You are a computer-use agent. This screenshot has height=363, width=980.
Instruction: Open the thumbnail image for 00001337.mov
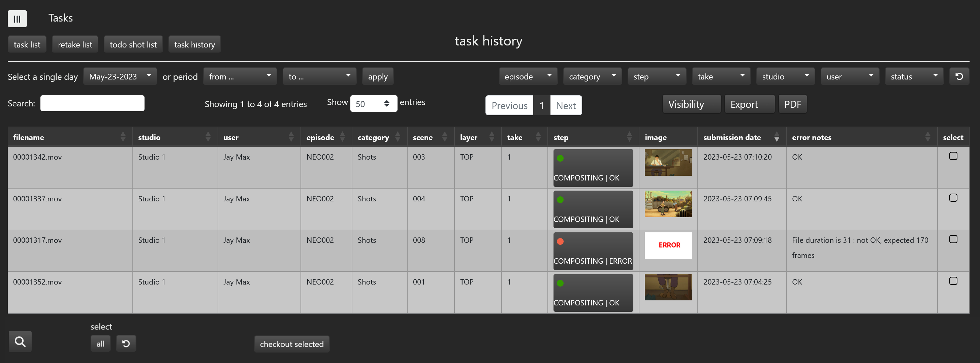[x=668, y=204]
